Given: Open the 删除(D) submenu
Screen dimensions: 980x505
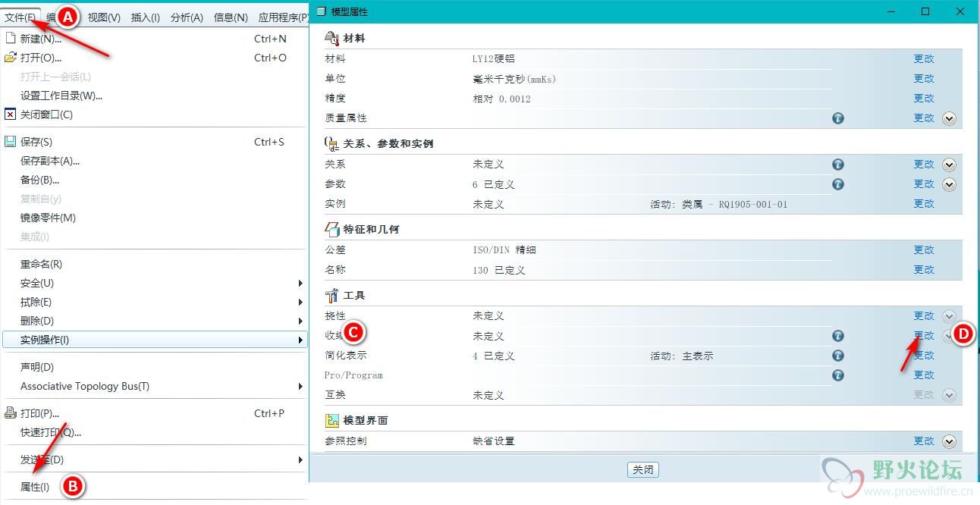Looking at the screenshot, I should click(153, 321).
